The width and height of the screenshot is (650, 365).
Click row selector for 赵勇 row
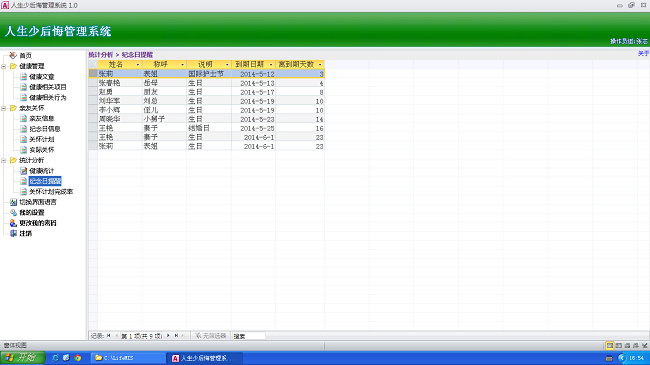93,92
